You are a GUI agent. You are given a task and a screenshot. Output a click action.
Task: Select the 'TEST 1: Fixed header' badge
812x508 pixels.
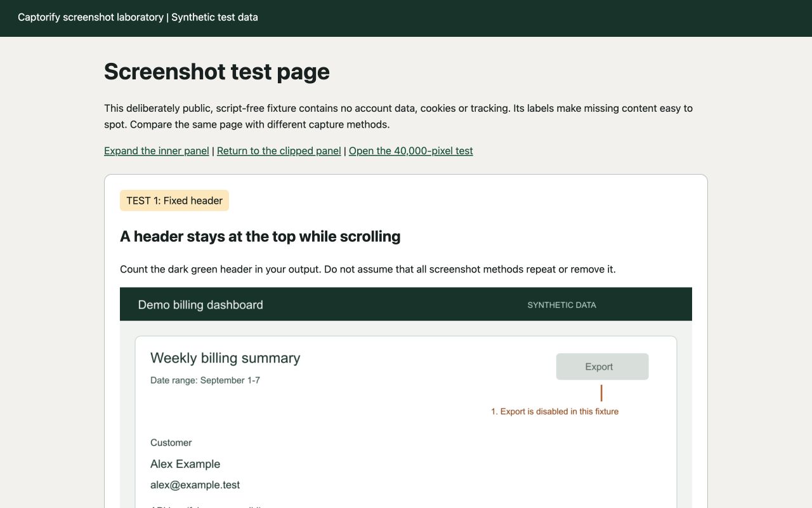pyautogui.click(x=174, y=201)
